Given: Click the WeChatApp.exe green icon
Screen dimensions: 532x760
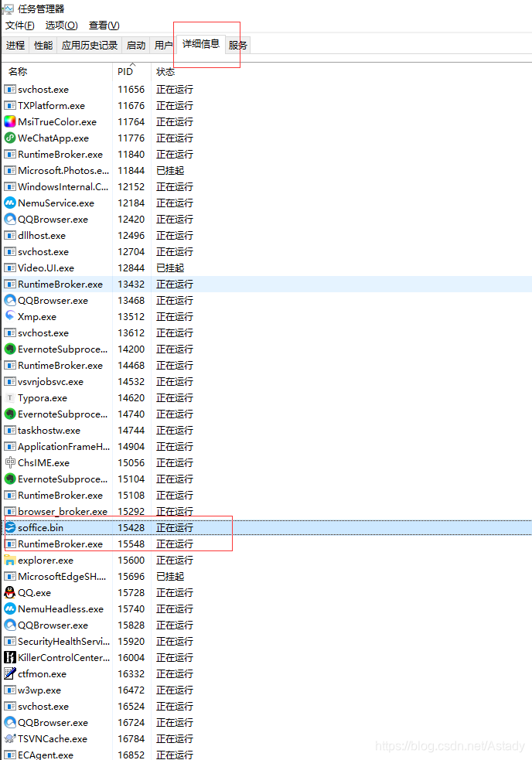Looking at the screenshot, I should [10, 138].
